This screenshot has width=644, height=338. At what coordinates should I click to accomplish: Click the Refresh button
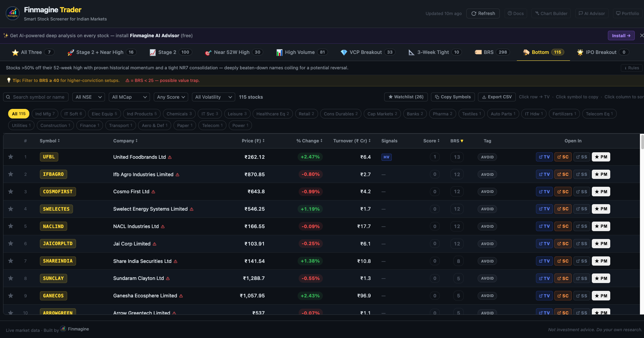[483, 14]
